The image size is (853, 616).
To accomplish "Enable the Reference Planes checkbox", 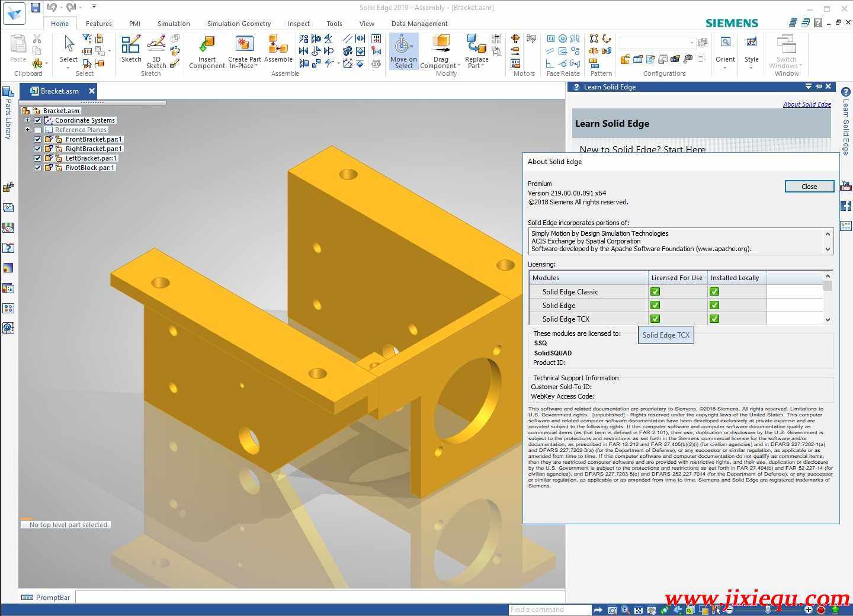I will pyautogui.click(x=37, y=130).
